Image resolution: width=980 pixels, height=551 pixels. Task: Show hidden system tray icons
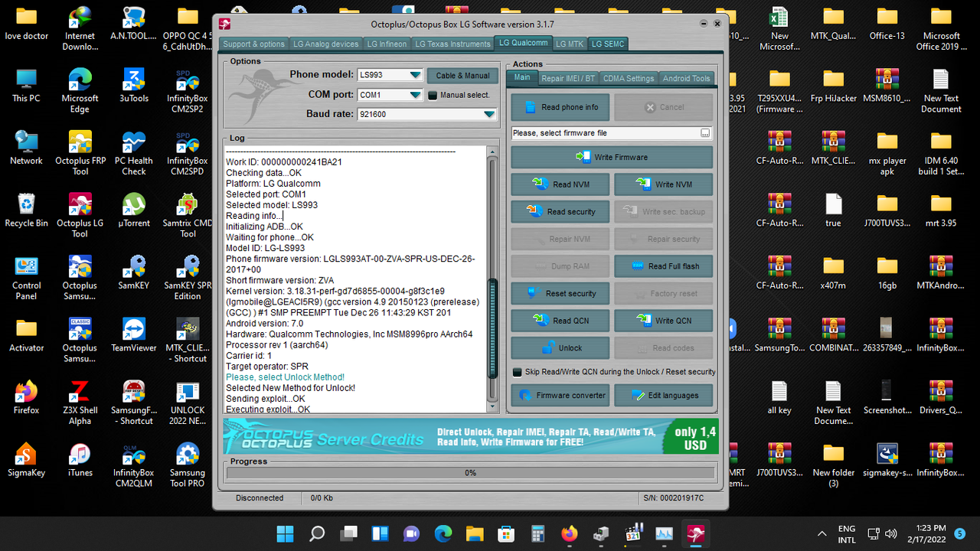(822, 533)
